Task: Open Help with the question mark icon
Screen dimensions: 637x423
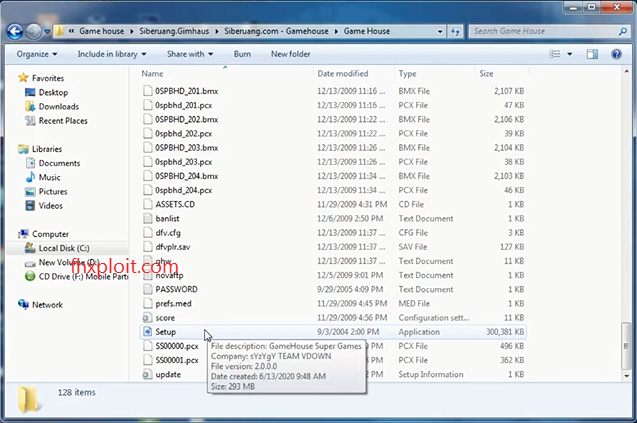Action: pyautogui.click(x=616, y=54)
